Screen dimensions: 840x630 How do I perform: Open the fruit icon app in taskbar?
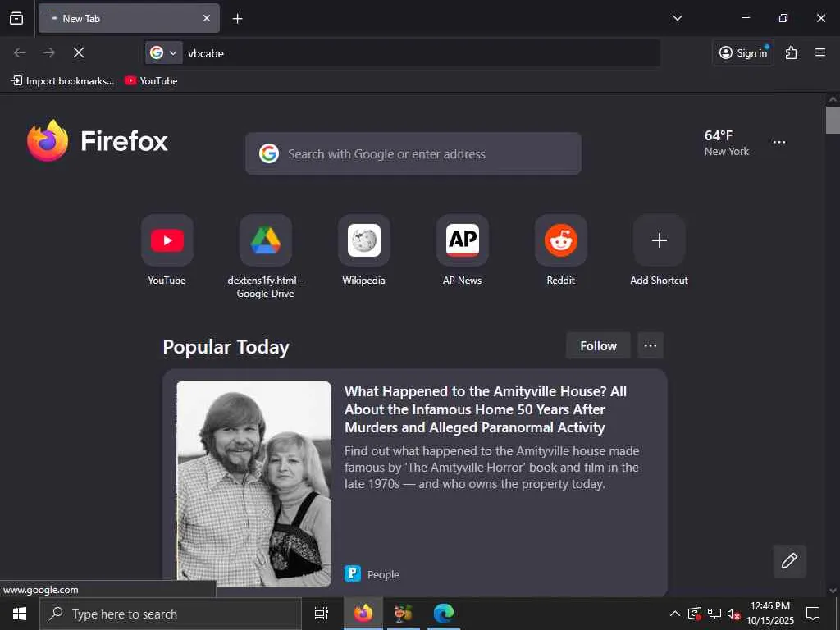(x=403, y=614)
